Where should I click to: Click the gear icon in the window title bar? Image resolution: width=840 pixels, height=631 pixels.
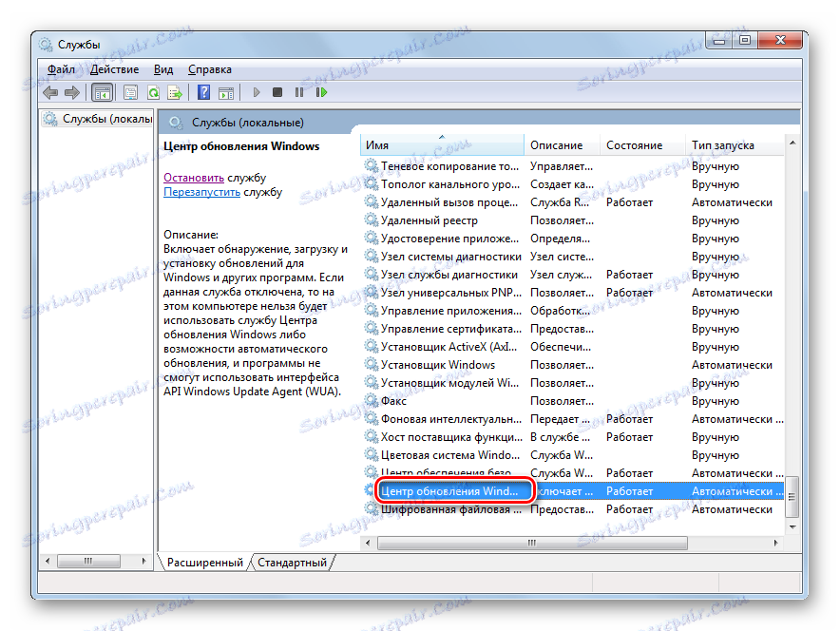pyautogui.click(x=46, y=45)
